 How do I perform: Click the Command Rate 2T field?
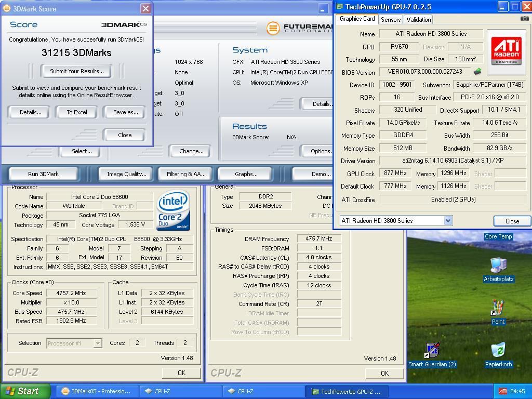point(319,303)
